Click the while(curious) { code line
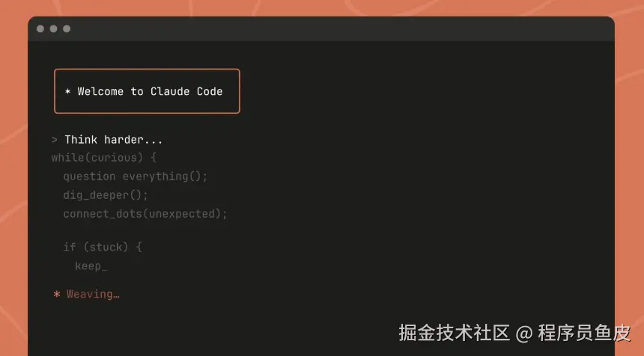Image resolution: width=644 pixels, height=356 pixels. 103,158
